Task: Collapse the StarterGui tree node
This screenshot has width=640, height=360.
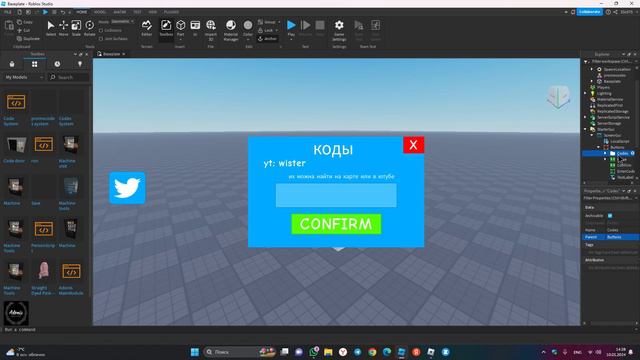Action: pos(586,129)
